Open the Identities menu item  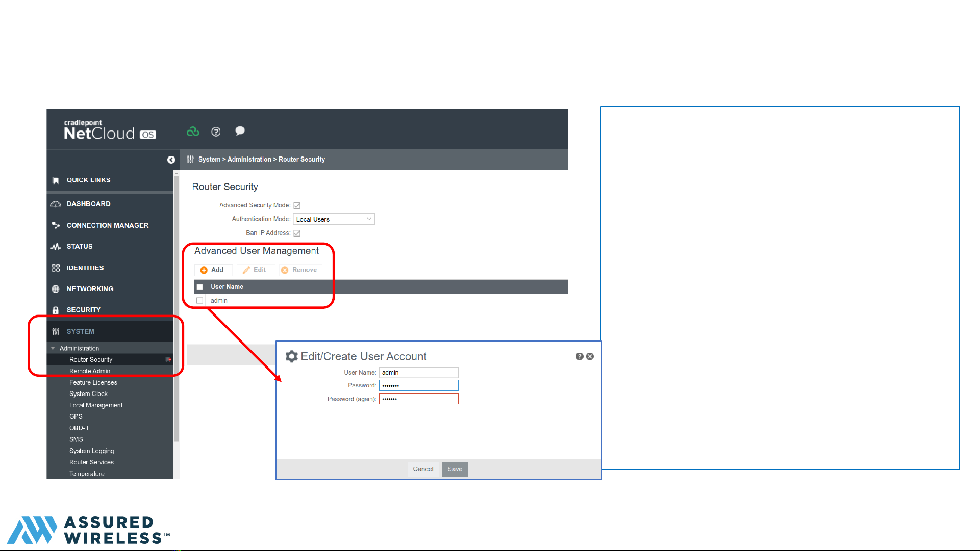coord(85,268)
